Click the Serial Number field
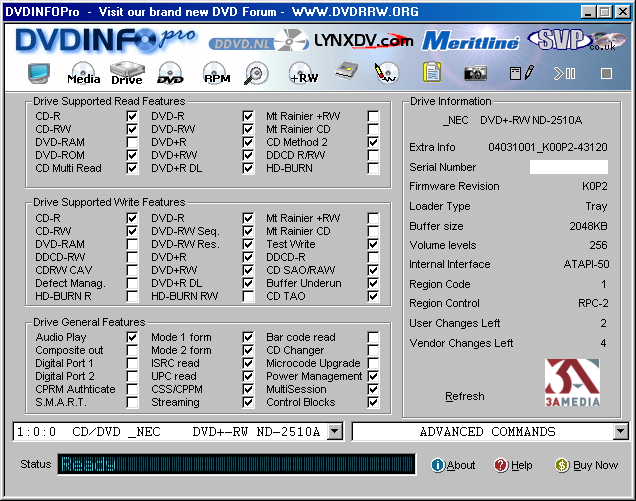This screenshot has height=501, width=636. pos(569,167)
